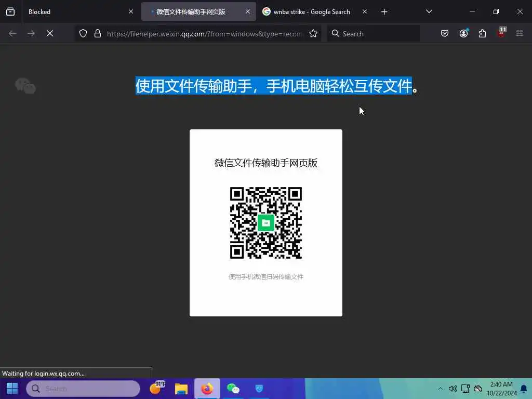Screen dimensions: 532x399
Task: Show site security lock information
Action: click(x=98, y=34)
